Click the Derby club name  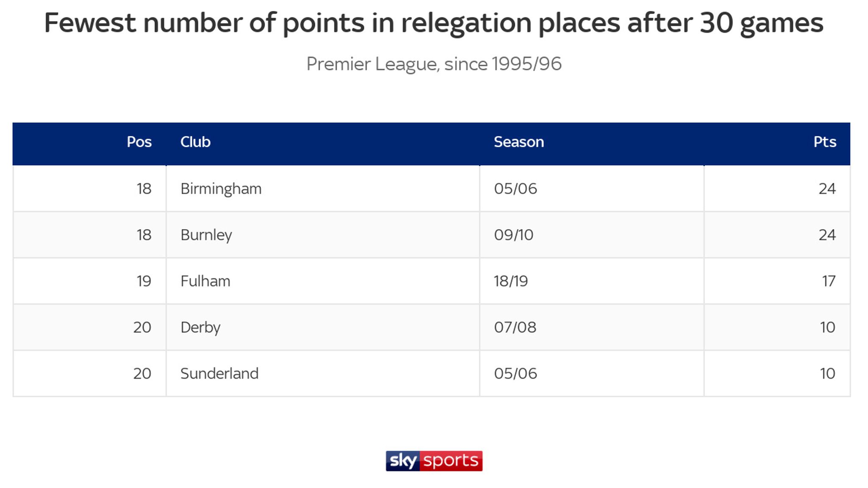200,327
